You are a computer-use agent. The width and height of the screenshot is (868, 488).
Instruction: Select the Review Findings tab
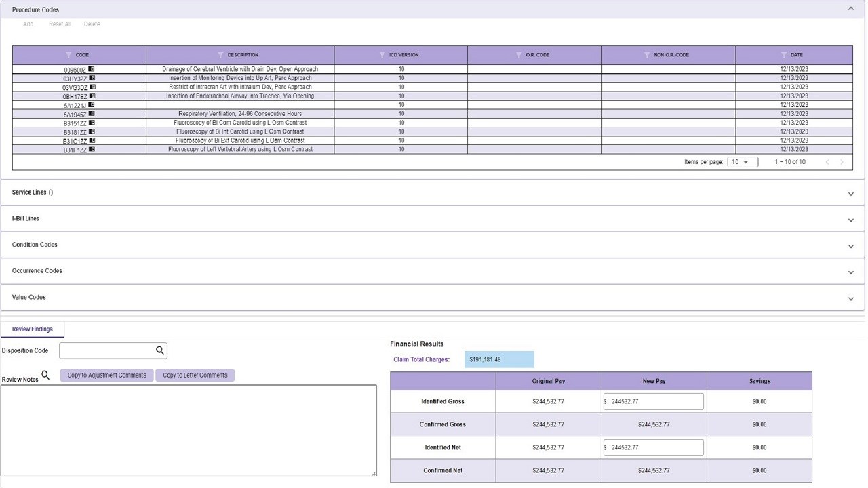[32, 329]
